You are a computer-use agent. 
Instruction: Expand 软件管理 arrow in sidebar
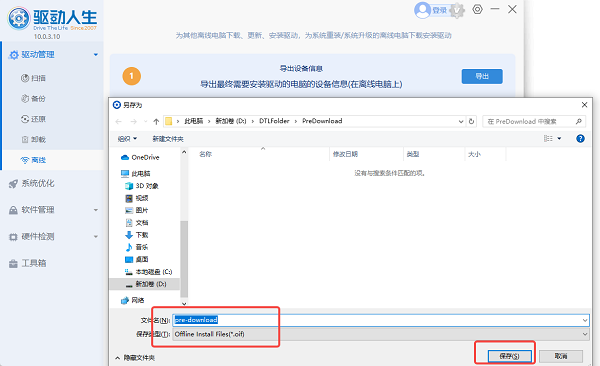[96, 210]
